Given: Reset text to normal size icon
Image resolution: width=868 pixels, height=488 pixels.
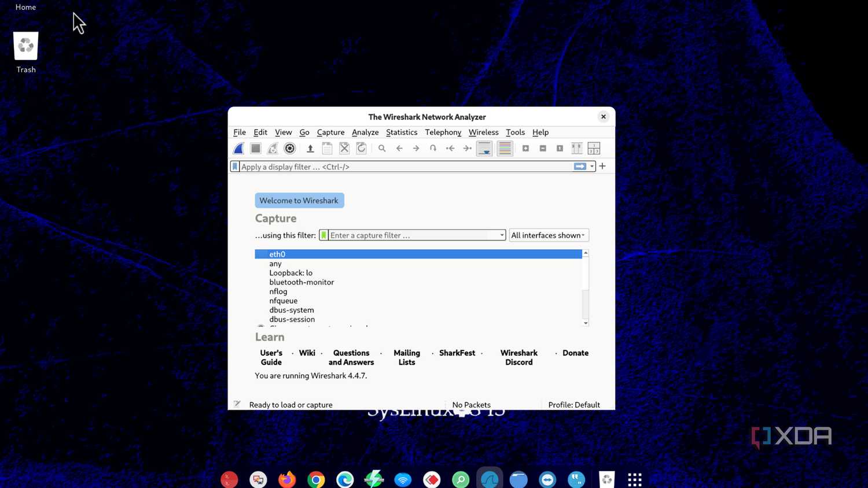Looking at the screenshot, I should (x=560, y=149).
